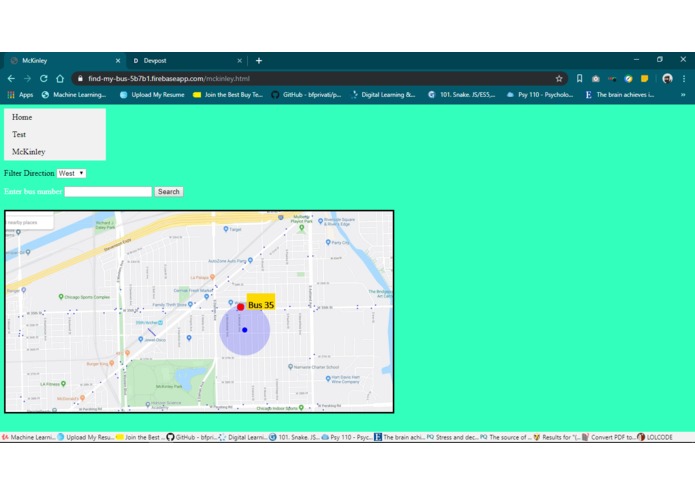Click the Burger King map pin

click(x=112, y=363)
